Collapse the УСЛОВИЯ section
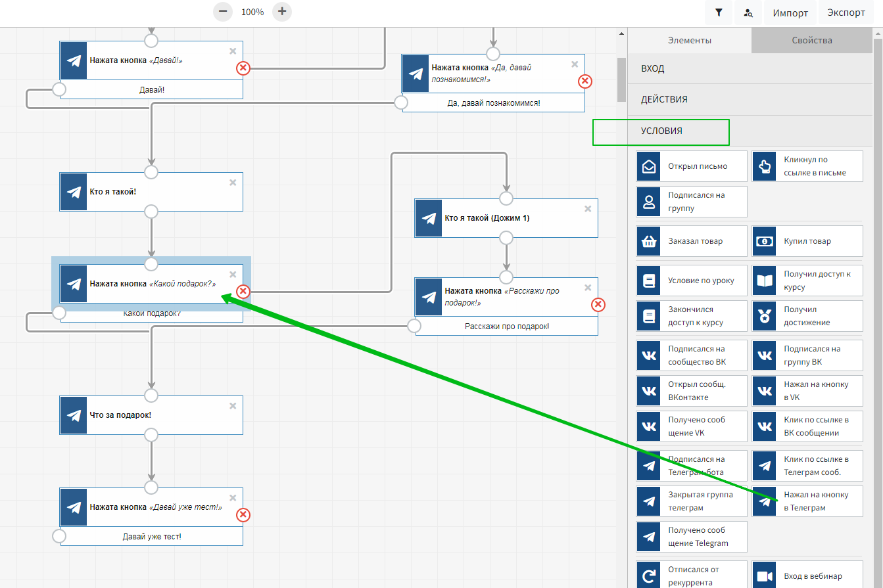 pyautogui.click(x=750, y=131)
